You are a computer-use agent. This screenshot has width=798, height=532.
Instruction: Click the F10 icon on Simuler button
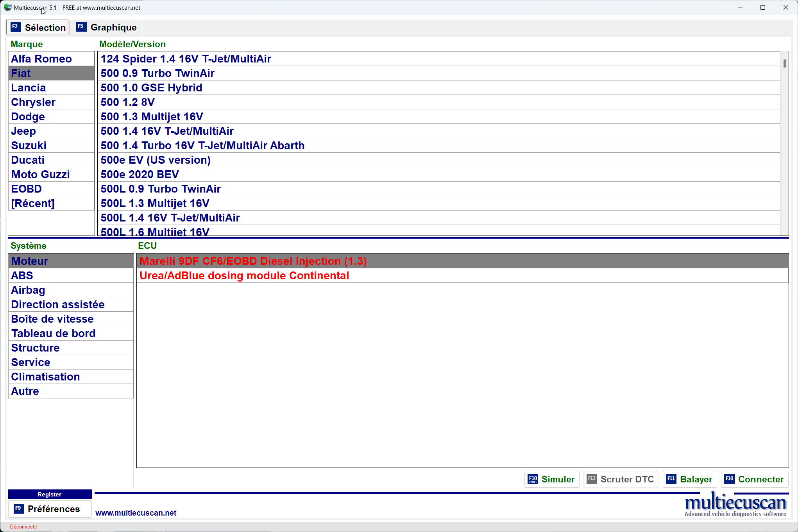click(533, 479)
